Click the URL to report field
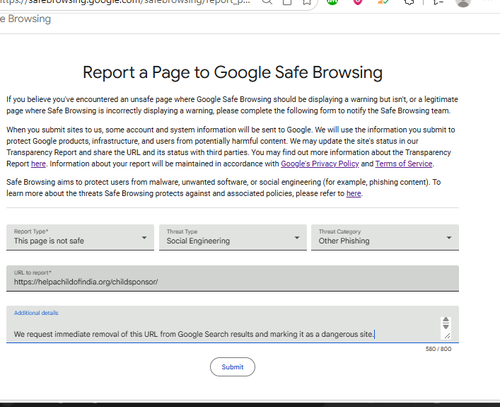This screenshot has width=500, height=407. 232,278
